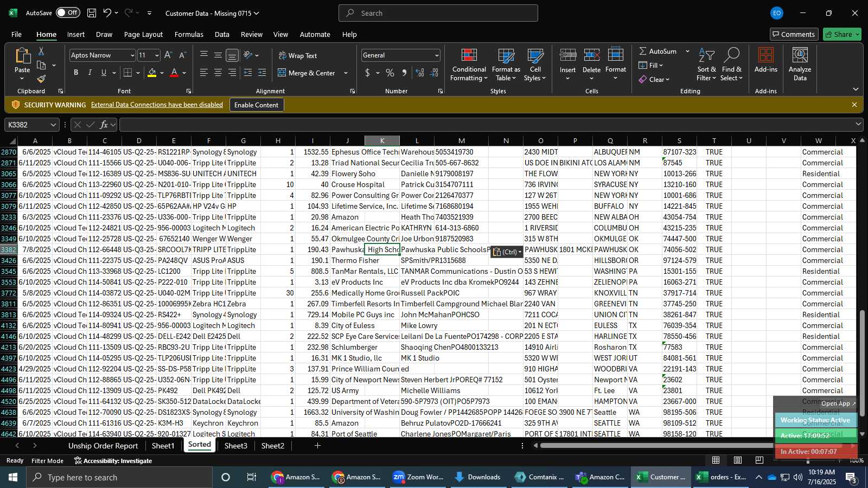This screenshot has height=488, width=868.
Task: Open Zoom Workplace from the taskbar
Action: (x=418, y=477)
